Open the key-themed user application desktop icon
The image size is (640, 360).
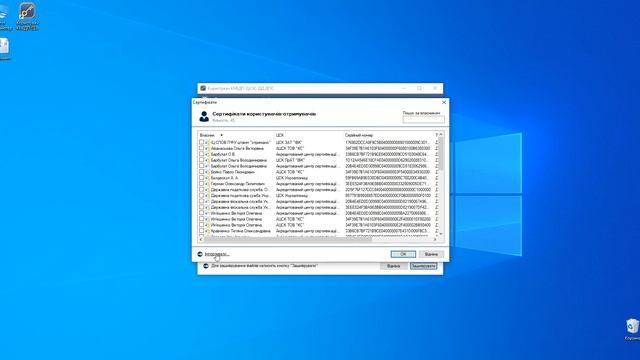(x=27, y=16)
